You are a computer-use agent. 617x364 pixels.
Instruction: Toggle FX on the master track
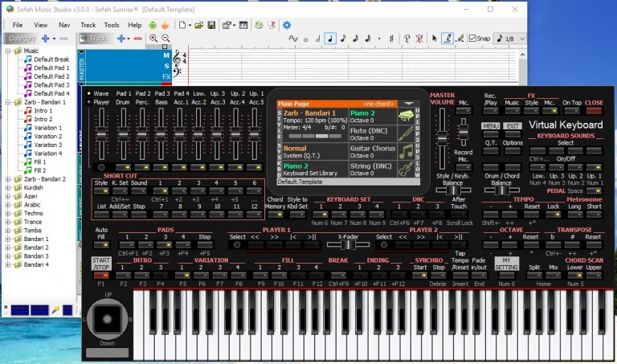pos(166,76)
